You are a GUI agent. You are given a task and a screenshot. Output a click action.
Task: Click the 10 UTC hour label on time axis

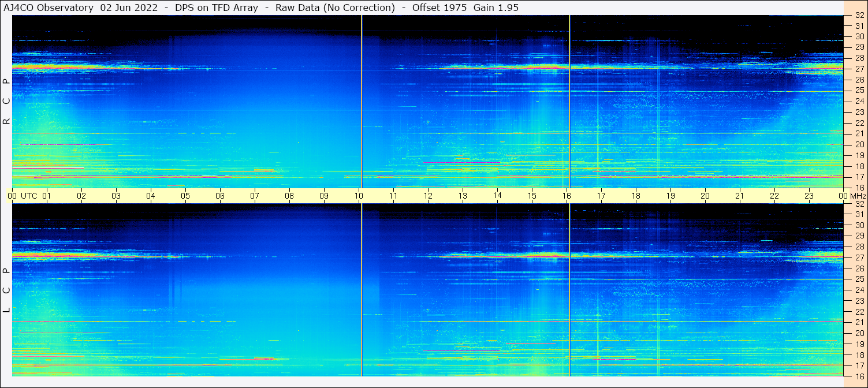(359, 196)
